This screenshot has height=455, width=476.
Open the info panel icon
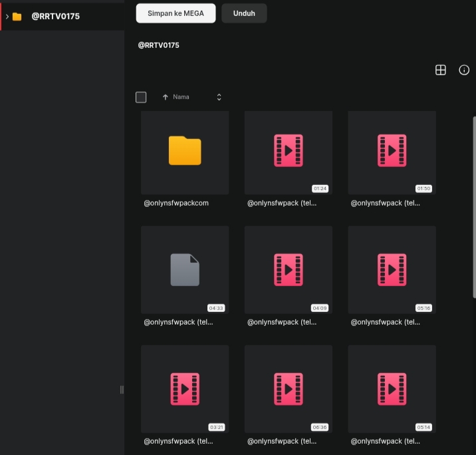coord(464,70)
